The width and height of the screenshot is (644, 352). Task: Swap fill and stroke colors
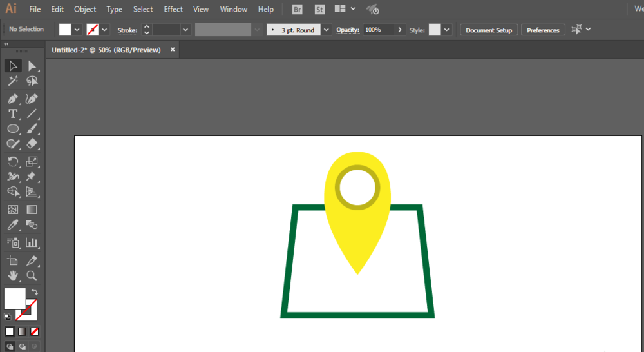point(35,291)
